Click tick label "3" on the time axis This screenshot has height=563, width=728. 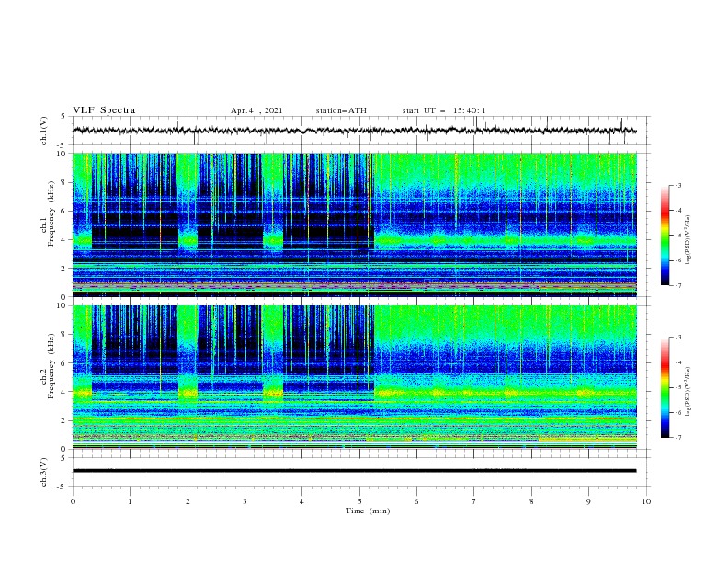pyautogui.click(x=245, y=501)
